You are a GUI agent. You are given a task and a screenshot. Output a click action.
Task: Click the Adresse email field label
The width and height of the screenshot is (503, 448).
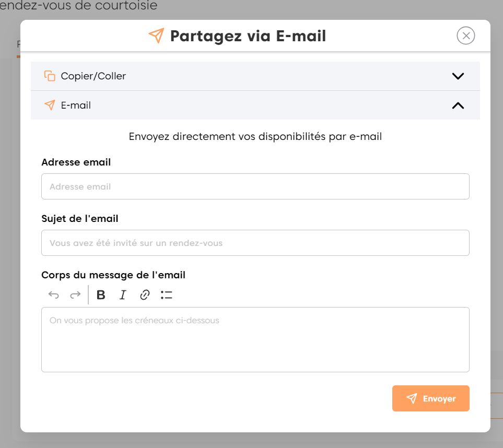pos(76,162)
